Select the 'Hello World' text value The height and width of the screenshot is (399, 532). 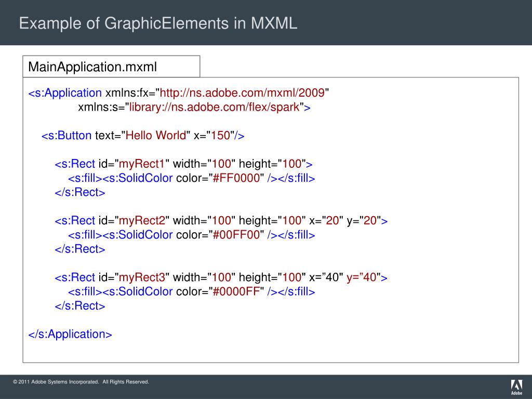pyautogui.click(x=155, y=136)
